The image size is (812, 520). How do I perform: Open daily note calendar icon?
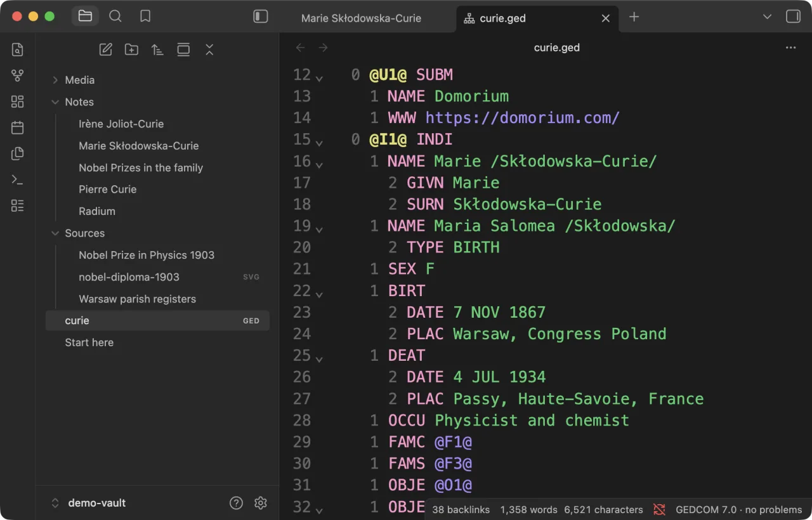tap(18, 127)
